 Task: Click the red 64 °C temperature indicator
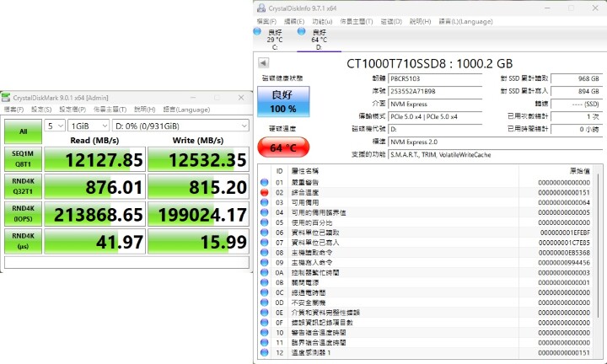tap(282, 148)
